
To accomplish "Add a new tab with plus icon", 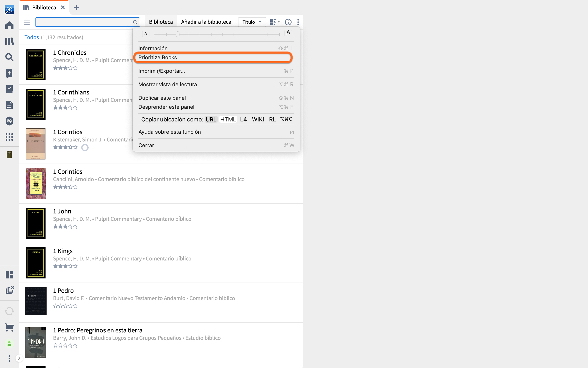I will [77, 7].
